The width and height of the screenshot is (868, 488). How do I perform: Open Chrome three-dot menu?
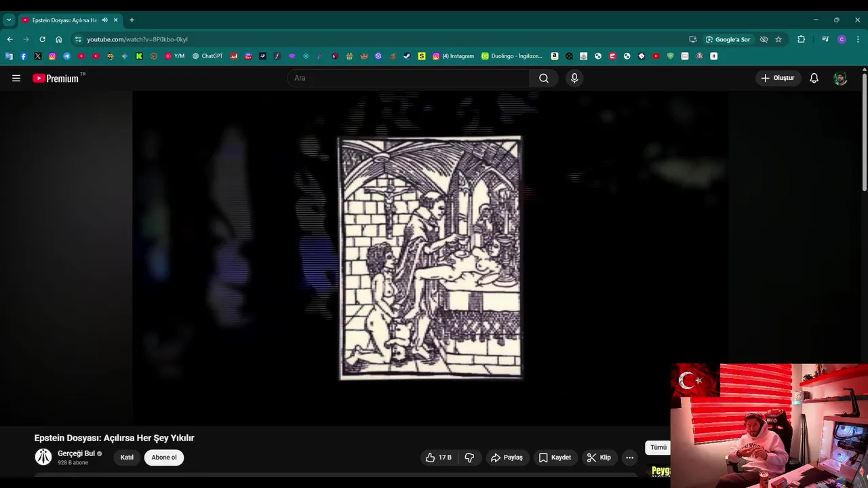click(858, 39)
